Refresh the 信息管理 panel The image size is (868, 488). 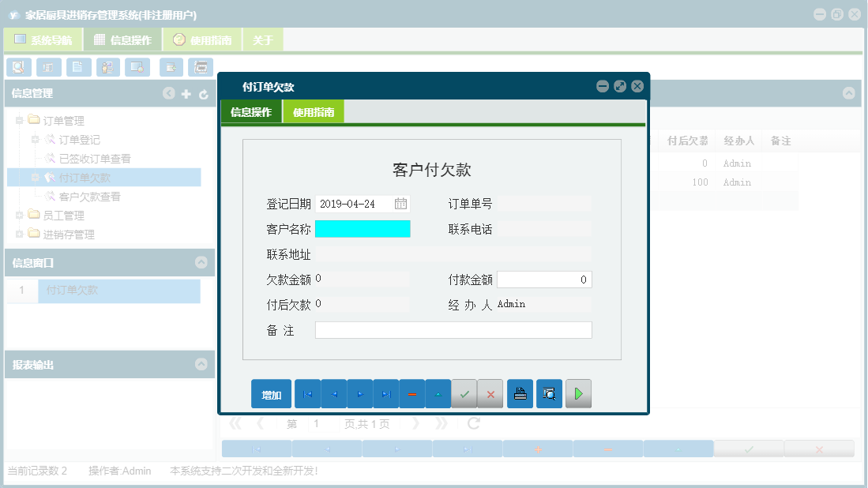point(204,93)
